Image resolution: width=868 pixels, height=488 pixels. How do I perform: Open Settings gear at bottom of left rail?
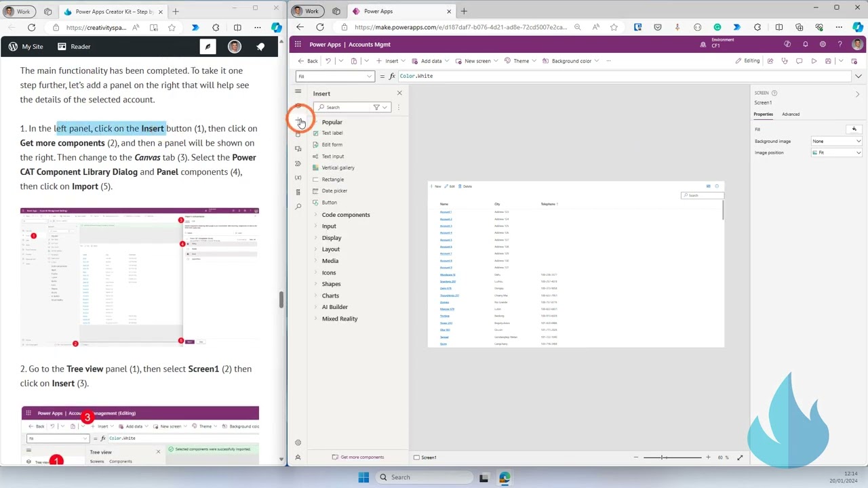298,443
